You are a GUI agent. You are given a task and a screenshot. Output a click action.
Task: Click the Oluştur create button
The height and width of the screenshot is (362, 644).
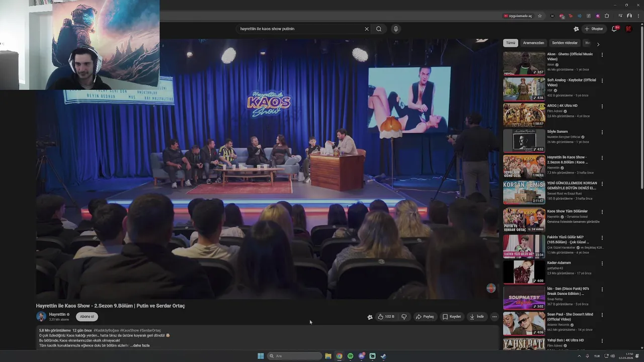(594, 29)
